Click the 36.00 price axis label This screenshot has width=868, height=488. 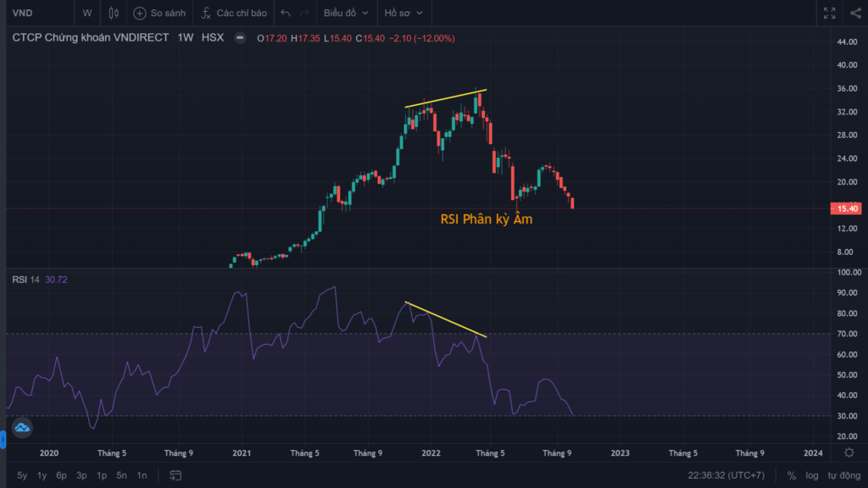[x=847, y=88]
